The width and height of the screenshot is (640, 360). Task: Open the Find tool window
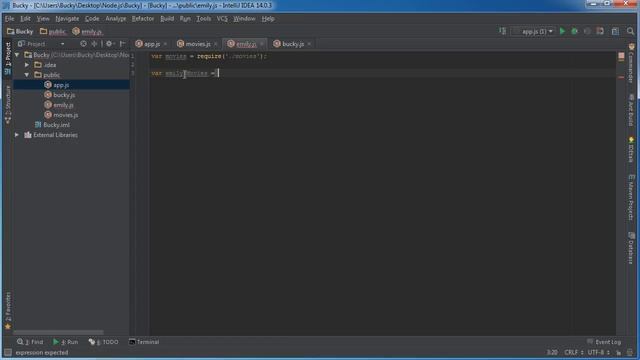(x=30, y=342)
